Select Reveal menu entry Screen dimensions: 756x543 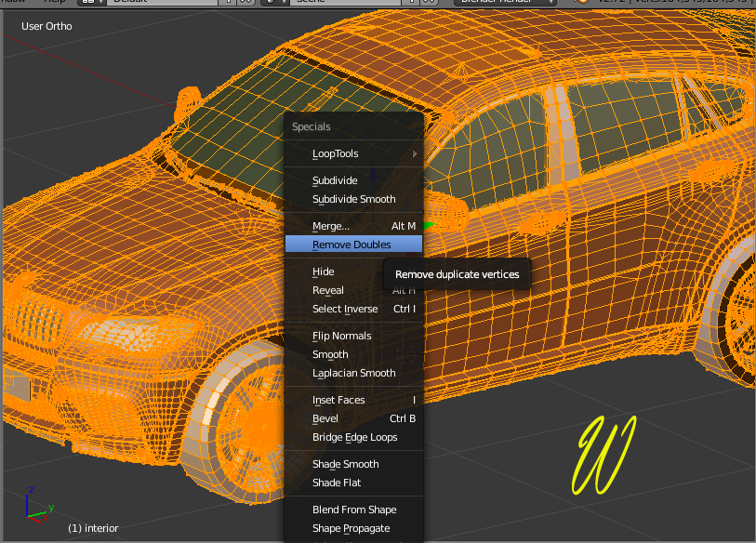click(x=353, y=290)
